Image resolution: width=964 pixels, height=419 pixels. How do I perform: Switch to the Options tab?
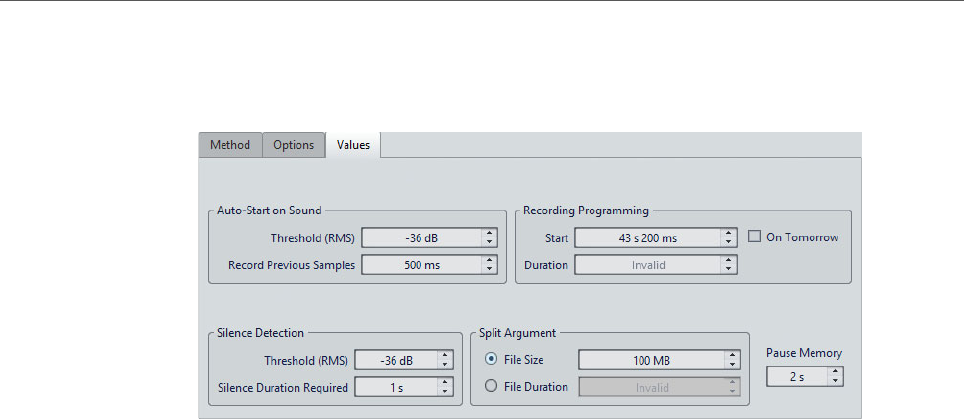pyautogui.click(x=294, y=145)
